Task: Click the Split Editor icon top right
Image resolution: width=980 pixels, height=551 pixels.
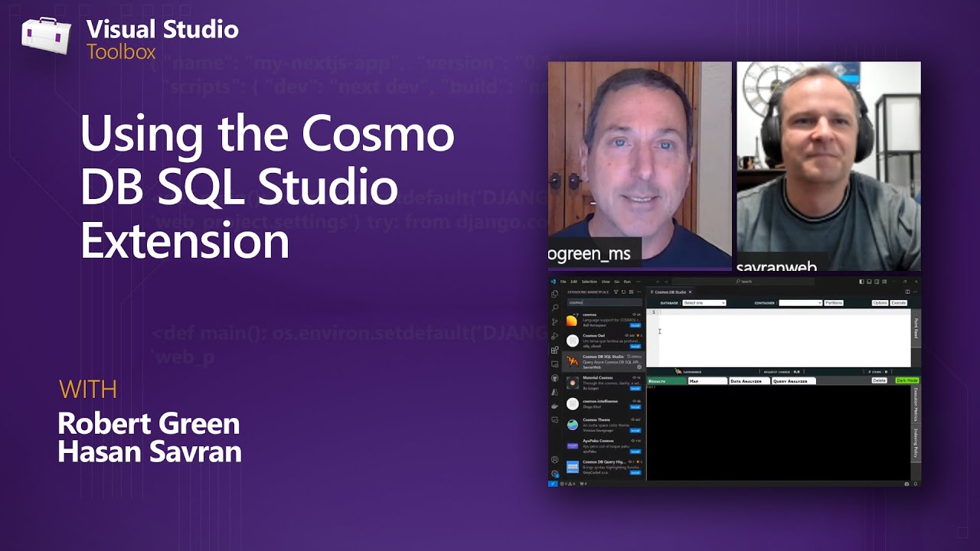Action: (x=907, y=292)
